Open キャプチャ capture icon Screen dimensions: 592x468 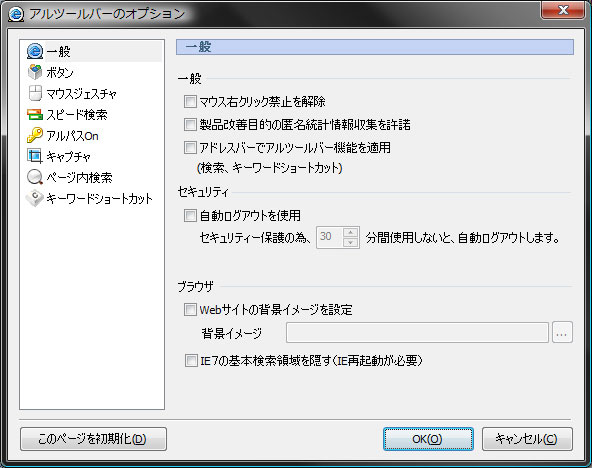35,156
